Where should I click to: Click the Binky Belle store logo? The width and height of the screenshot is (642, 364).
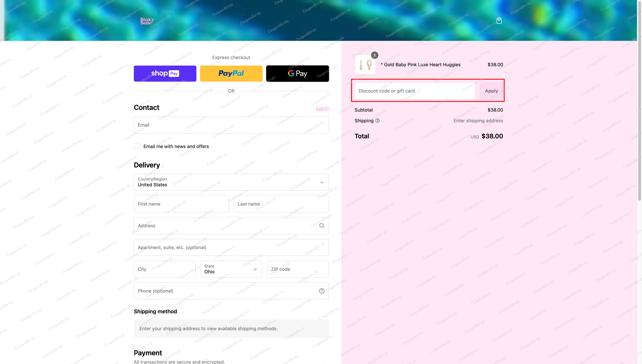[x=147, y=21]
